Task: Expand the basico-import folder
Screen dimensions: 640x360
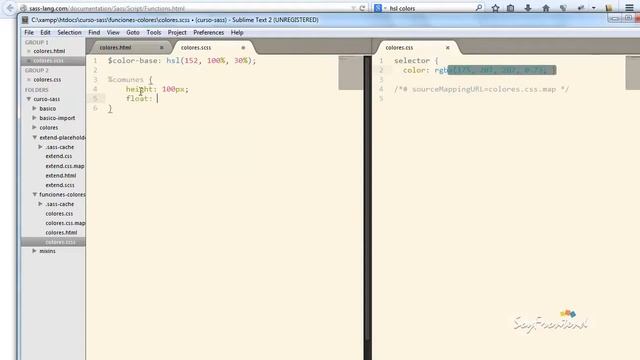Action: coord(34,118)
